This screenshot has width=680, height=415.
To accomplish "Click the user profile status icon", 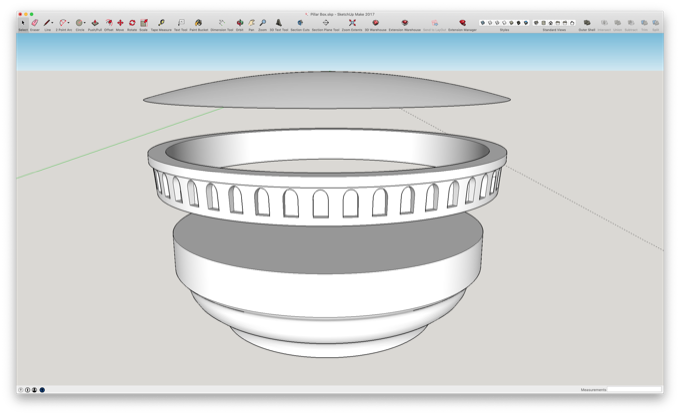I will [34, 390].
